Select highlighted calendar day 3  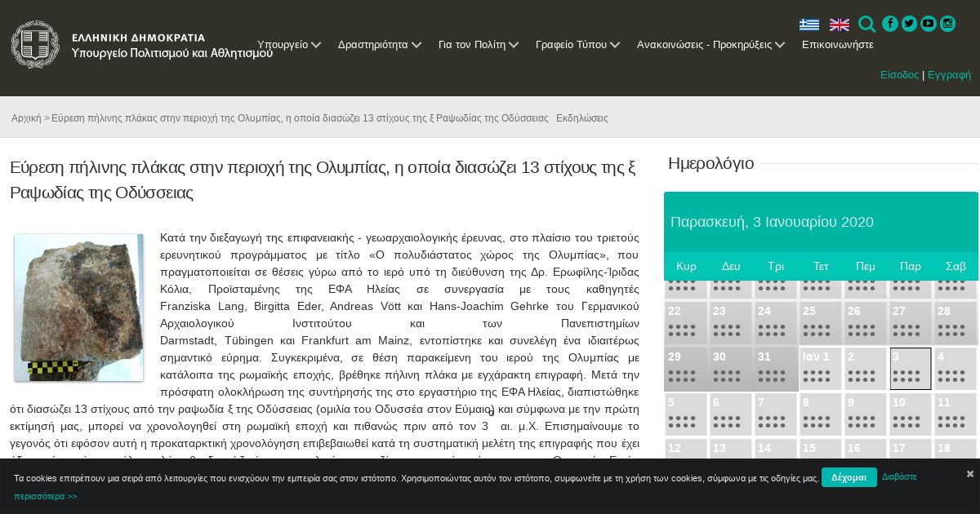(910, 369)
